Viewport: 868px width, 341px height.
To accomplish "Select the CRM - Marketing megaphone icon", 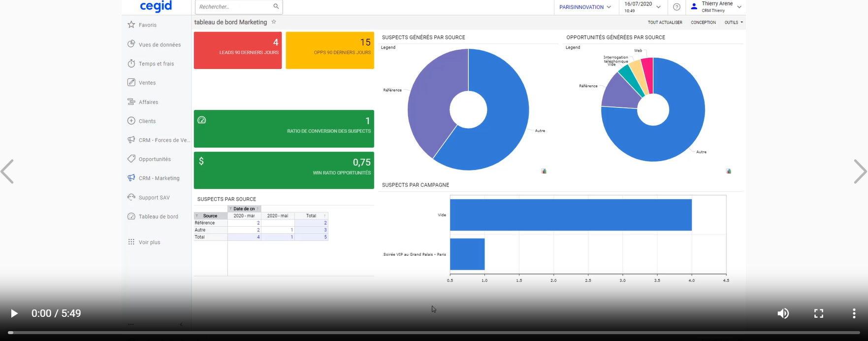I will coord(131,178).
